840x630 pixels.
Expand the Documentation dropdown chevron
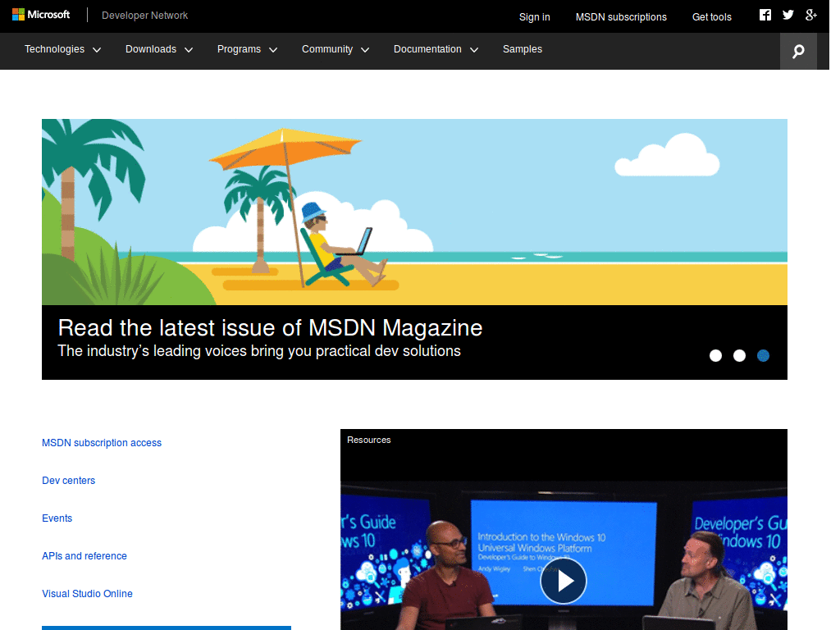(474, 50)
